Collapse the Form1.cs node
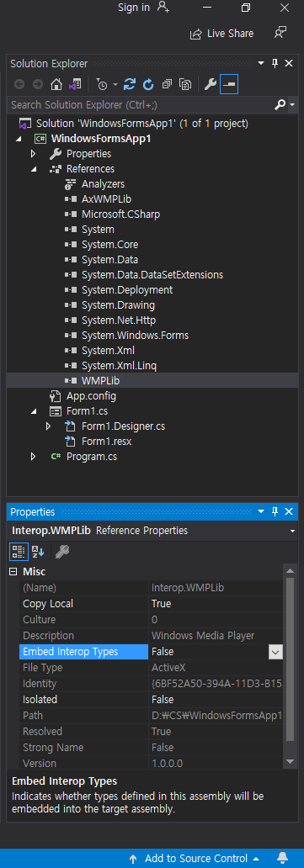This screenshot has width=304, height=868. pyautogui.click(x=34, y=411)
